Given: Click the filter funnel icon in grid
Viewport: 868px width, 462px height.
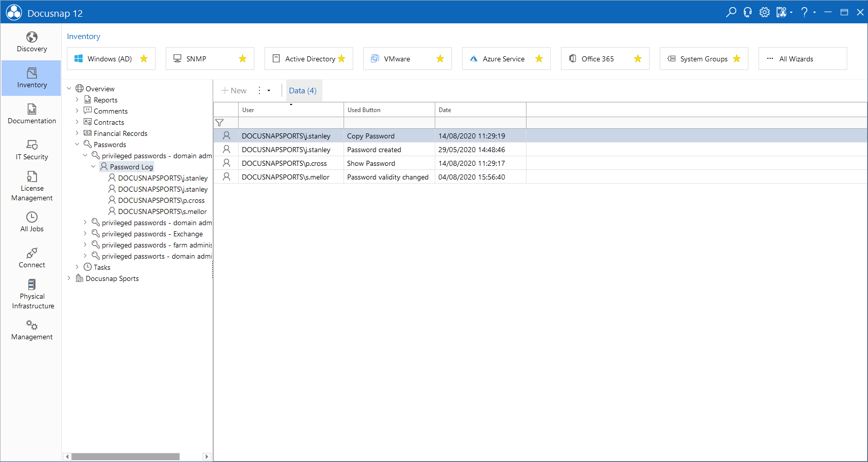Looking at the screenshot, I should (x=219, y=123).
